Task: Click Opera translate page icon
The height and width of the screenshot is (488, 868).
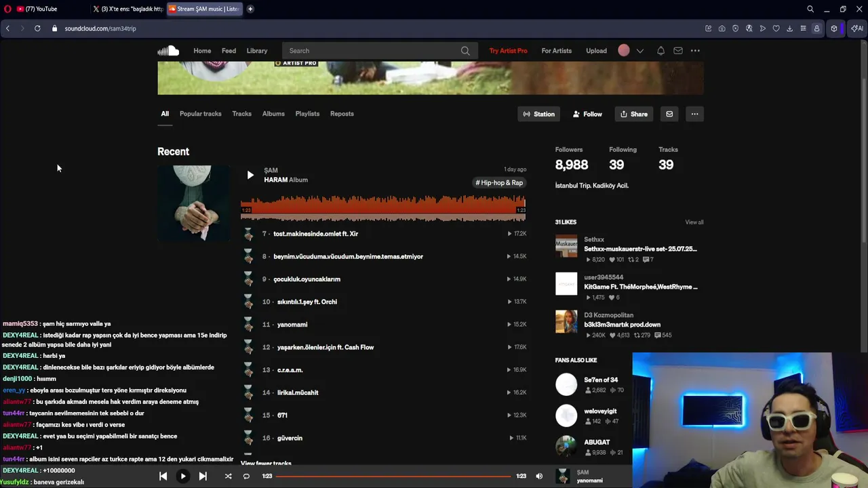Action: pyautogui.click(x=749, y=28)
